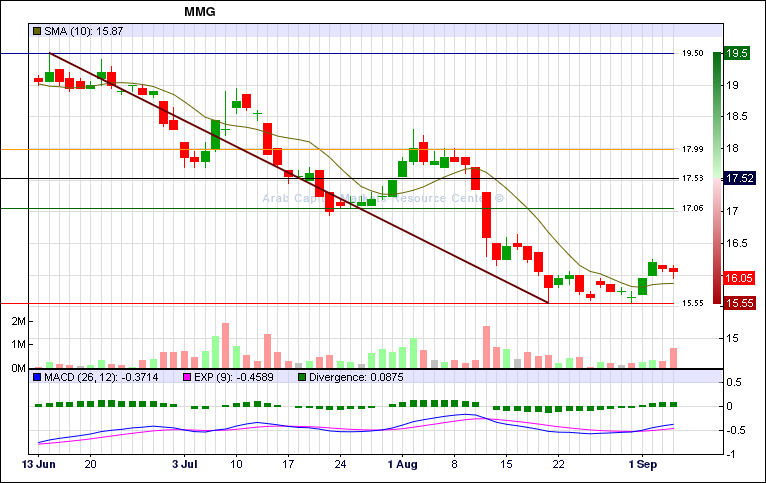Click the 16.5 price axis label
This screenshot has width=766, height=483.
point(737,243)
